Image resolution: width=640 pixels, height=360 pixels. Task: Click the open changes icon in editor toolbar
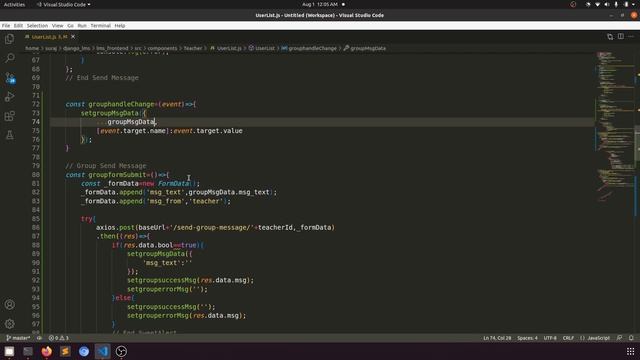coord(610,37)
